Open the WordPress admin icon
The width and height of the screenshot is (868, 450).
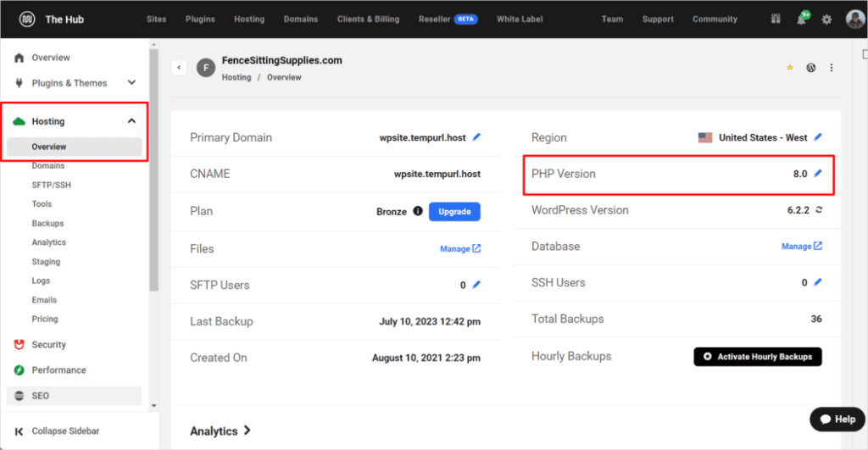(x=810, y=68)
